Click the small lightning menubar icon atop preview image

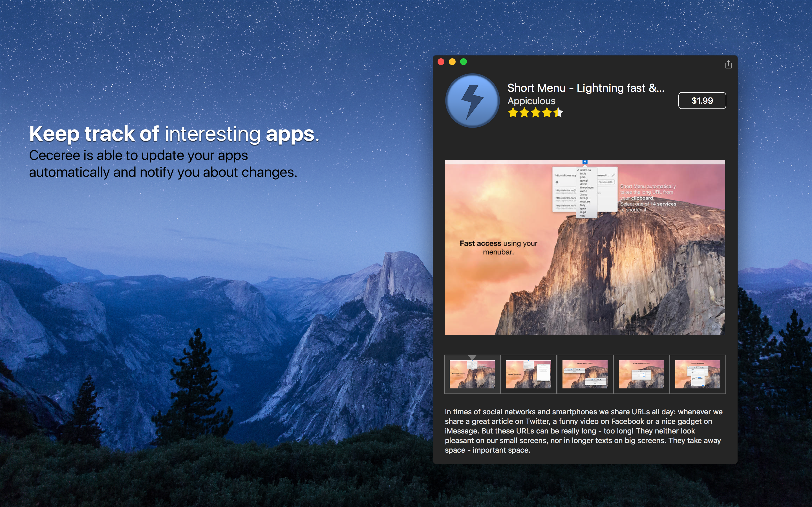585,162
